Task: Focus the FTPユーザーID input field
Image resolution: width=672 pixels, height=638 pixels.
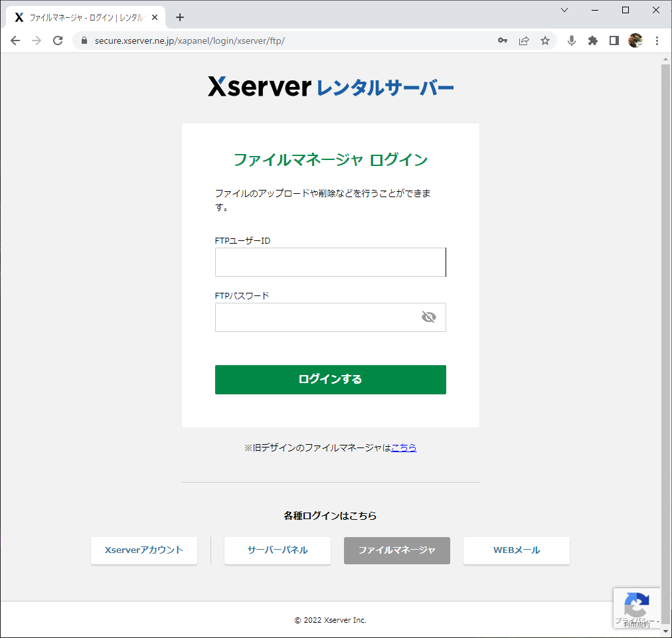Action: pyautogui.click(x=331, y=262)
